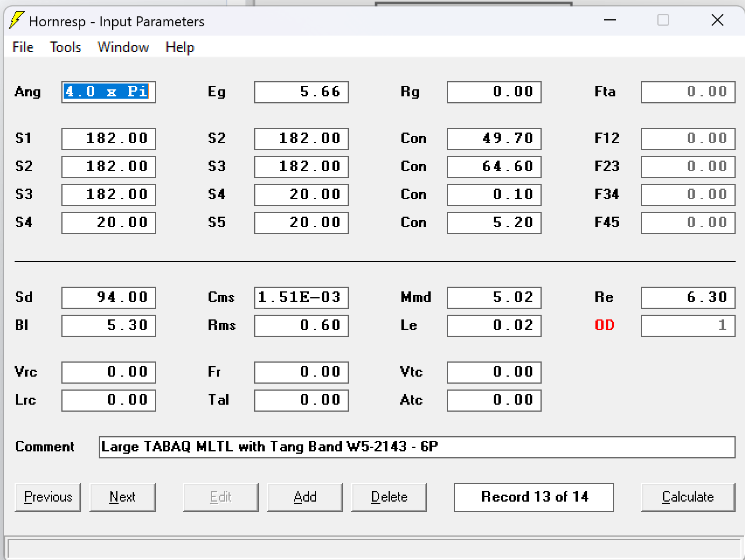Viewport: 745px width, 560px height.
Task: Click the Record 13 of 14 indicator
Action: coord(534,497)
